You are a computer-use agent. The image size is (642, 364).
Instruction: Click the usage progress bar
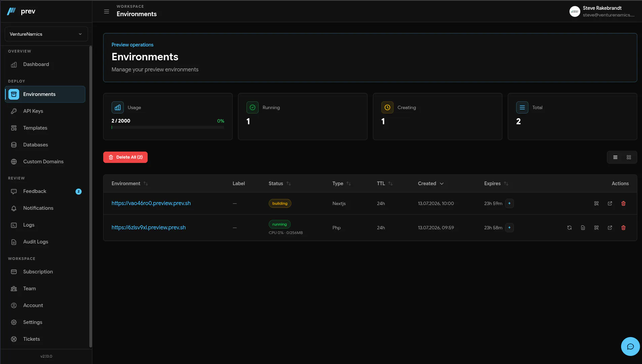(x=168, y=127)
